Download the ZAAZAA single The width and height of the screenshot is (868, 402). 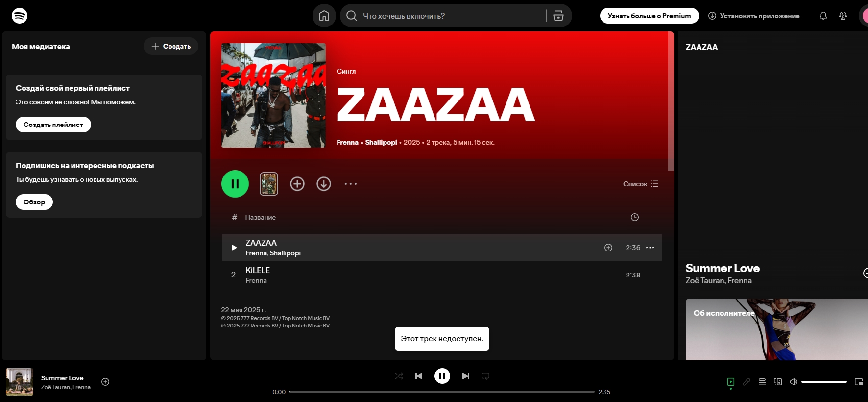(x=323, y=184)
